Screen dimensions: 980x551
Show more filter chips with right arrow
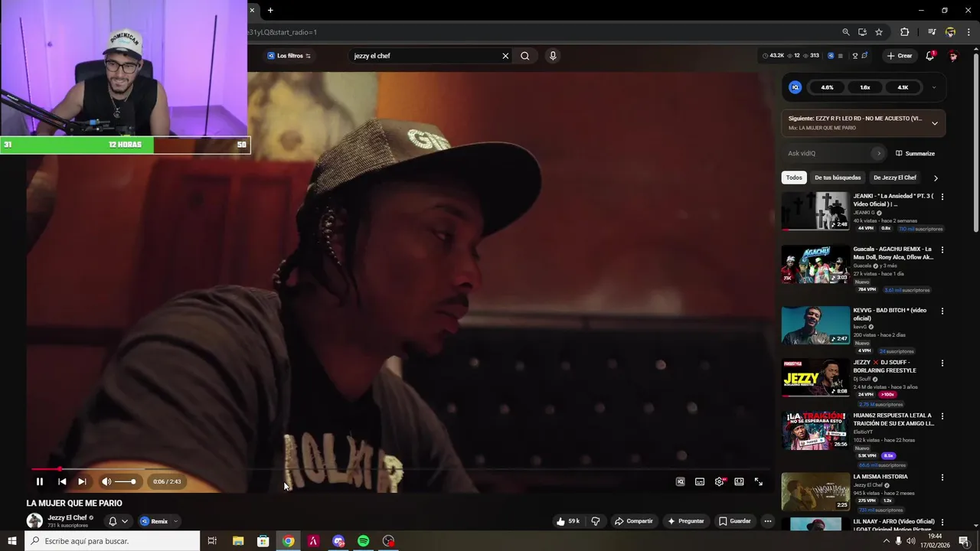tap(936, 178)
